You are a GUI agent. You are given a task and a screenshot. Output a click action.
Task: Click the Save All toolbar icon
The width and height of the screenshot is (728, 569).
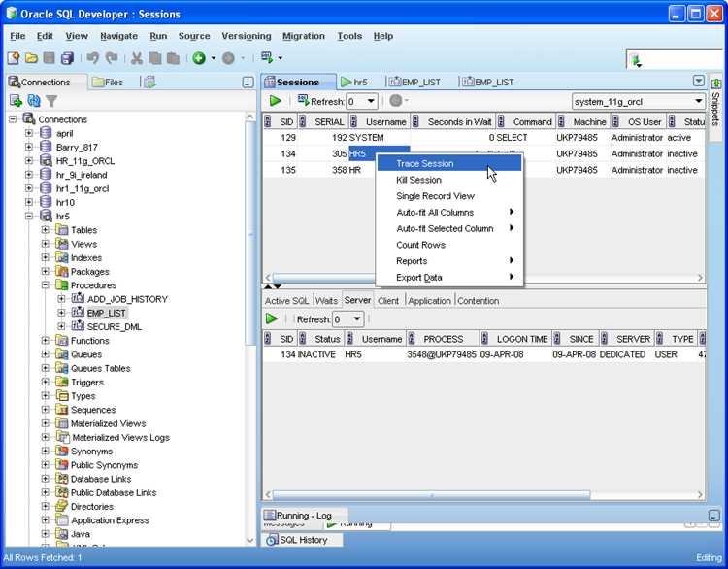pos(68,58)
